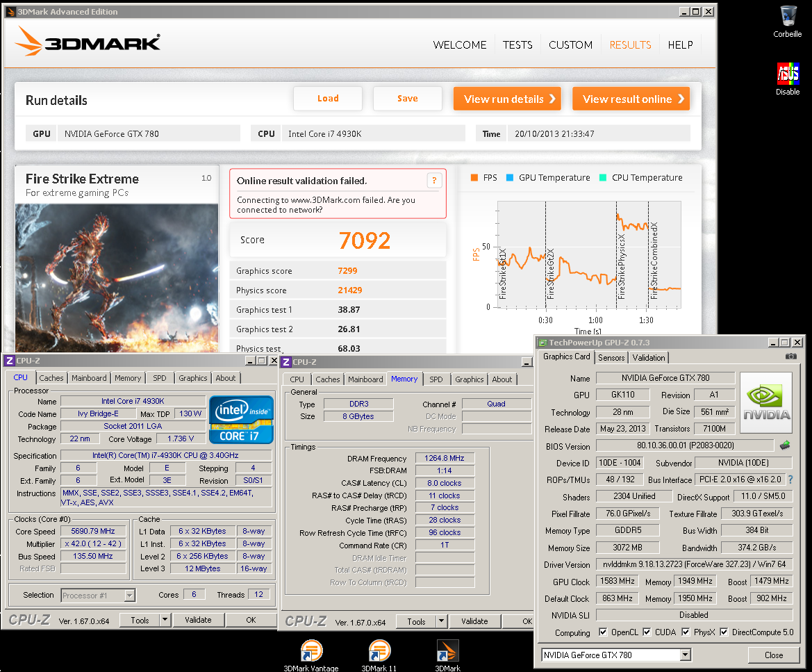This screenshot has height=672, width=812.
Task: Click the NVIDIA logo in GPU-Z
Action: 766,402
